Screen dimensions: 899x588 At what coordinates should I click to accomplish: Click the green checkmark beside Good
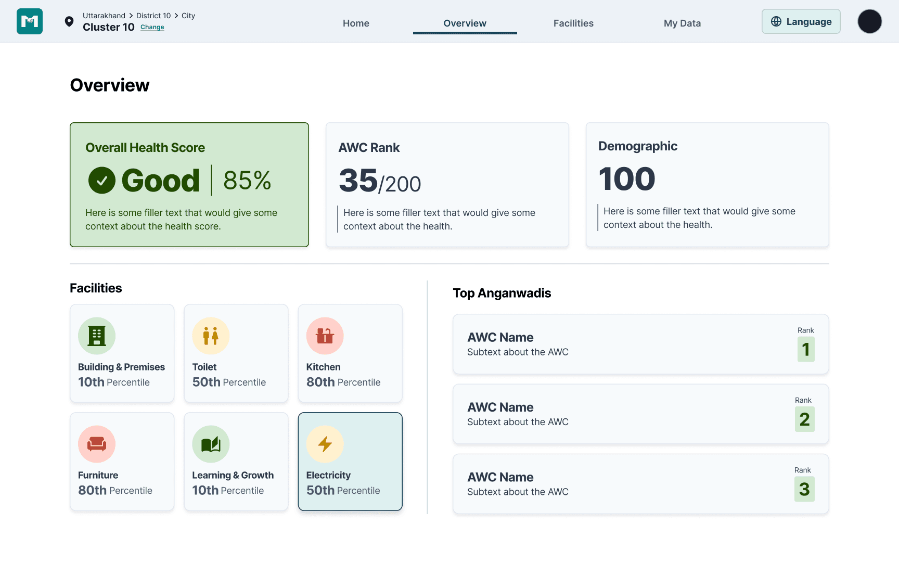[x=102, y=181]
